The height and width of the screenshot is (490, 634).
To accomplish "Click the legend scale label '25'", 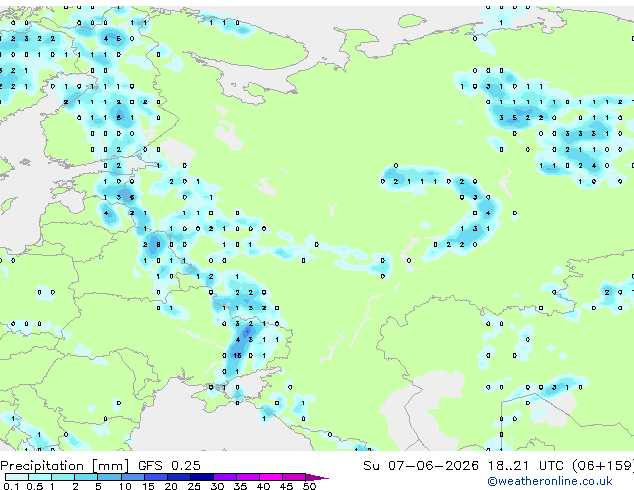I will [194, 486].
